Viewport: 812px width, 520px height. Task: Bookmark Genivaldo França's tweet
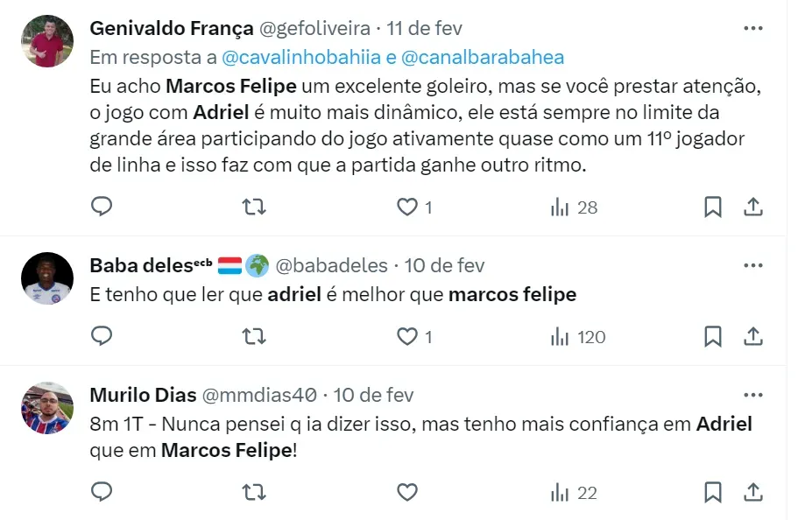click(x=713, y=207)
